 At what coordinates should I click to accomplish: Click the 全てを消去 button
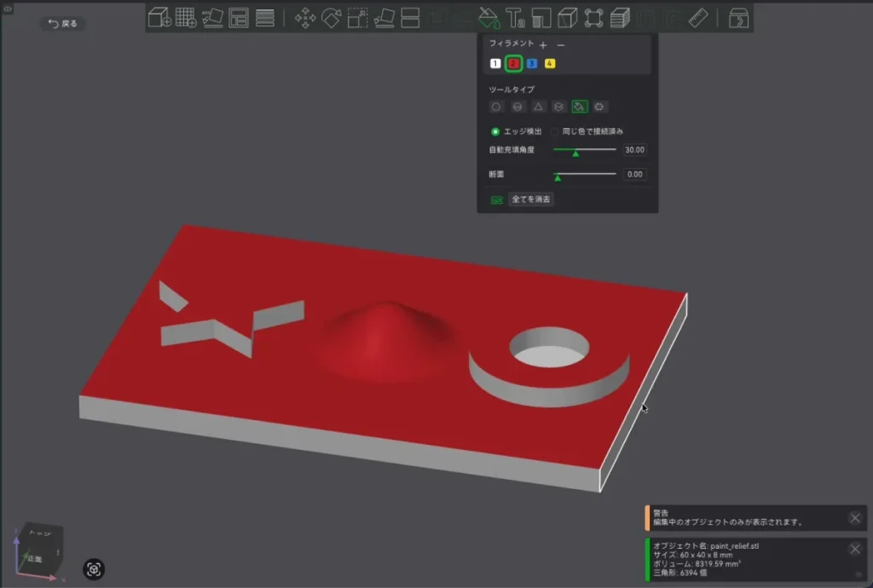tap(530, 199)
